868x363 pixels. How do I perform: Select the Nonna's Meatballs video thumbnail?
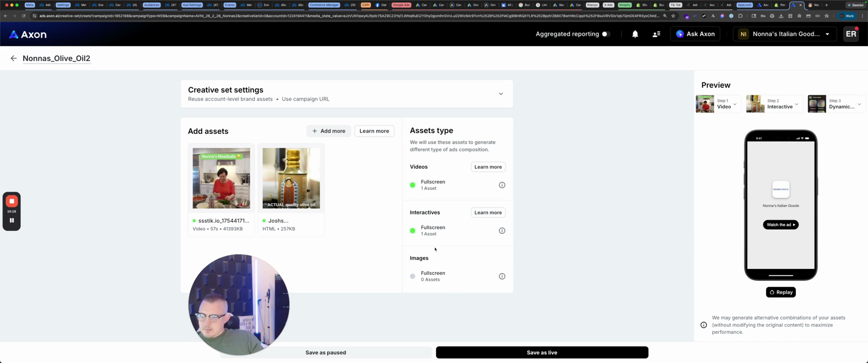pos(221,178)
